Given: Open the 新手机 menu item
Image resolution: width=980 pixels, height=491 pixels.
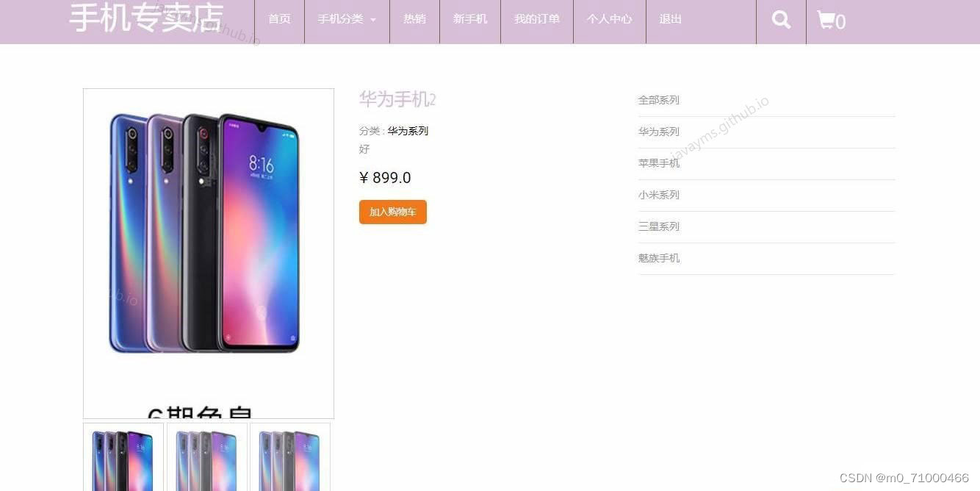Looking at the screenshot, I should pos(470,19).
